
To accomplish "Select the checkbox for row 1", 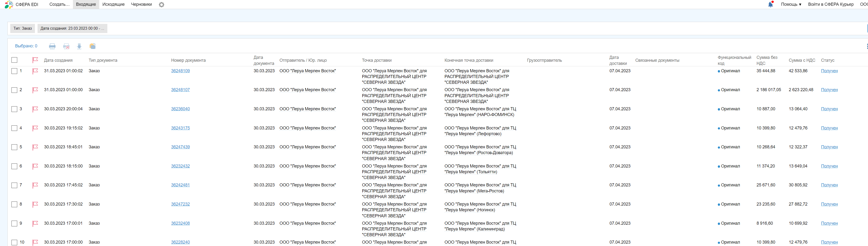I will (15, 71).
